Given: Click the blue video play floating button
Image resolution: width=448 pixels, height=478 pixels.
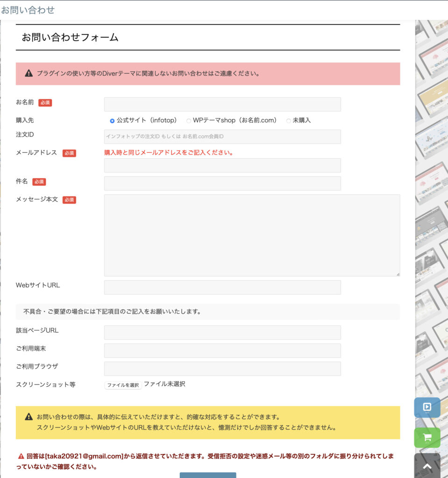Looking at the screenshot, I should coord(427,407).
